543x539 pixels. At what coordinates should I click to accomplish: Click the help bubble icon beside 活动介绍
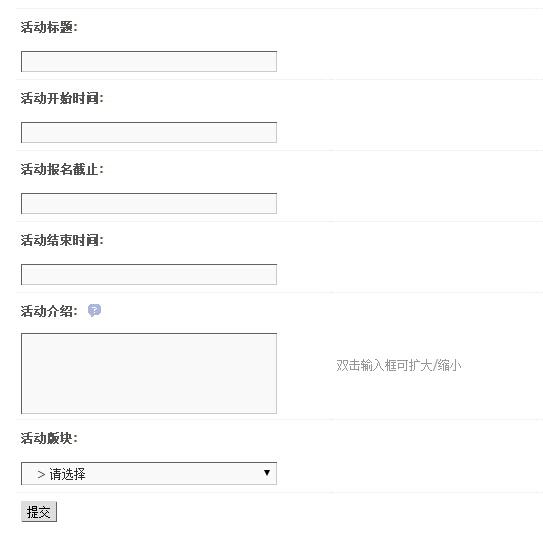click(94, 310)
